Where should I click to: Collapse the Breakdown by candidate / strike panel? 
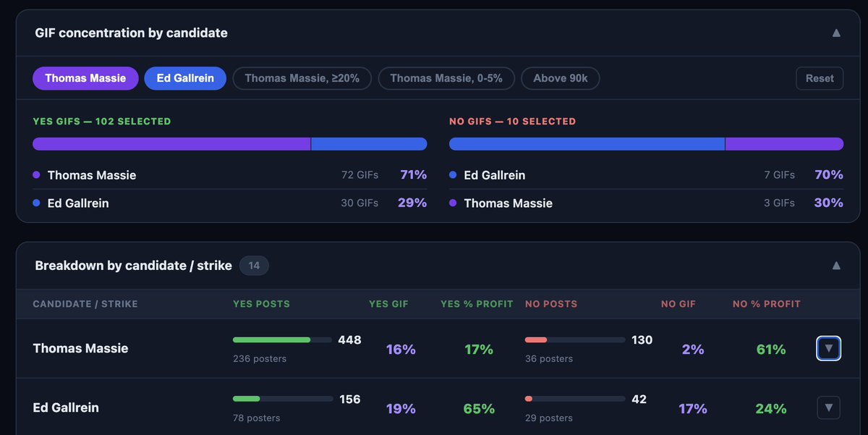coord(836,266)
